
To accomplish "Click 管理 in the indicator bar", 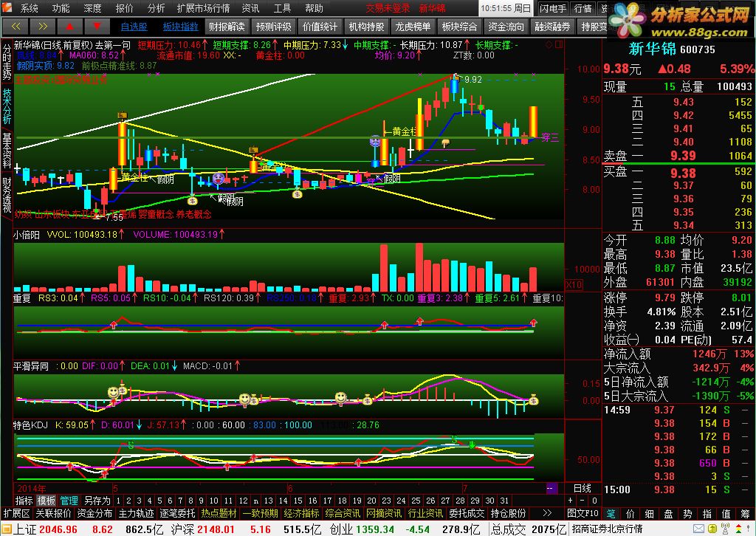I will [x=69, y=501].
